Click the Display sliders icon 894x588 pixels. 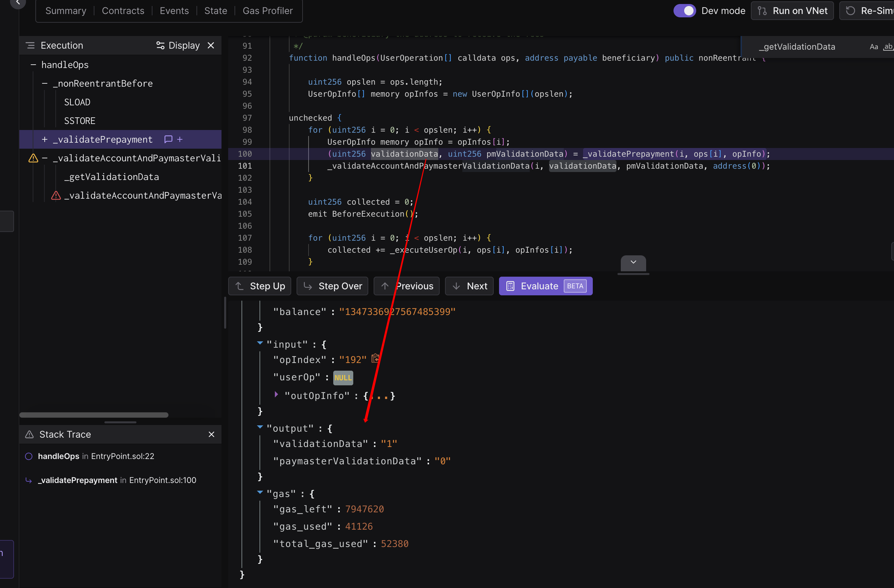point(160,45)
